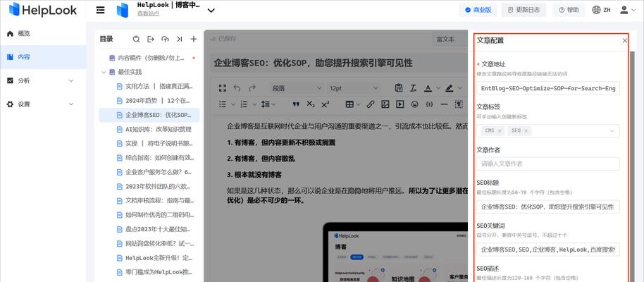This screenshot has height=282, width=644.
Task: Insert a hyperlink
Action: point(371,104)
